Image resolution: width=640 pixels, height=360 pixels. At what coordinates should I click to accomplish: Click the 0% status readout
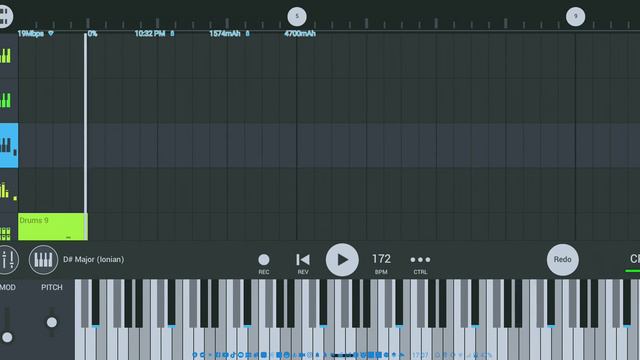[93, 33]
